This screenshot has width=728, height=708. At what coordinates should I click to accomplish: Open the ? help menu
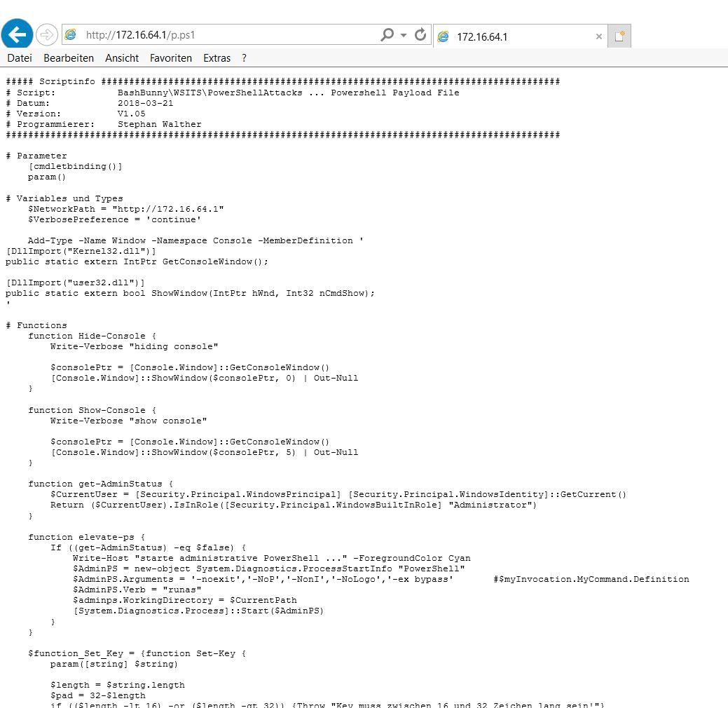245,58
